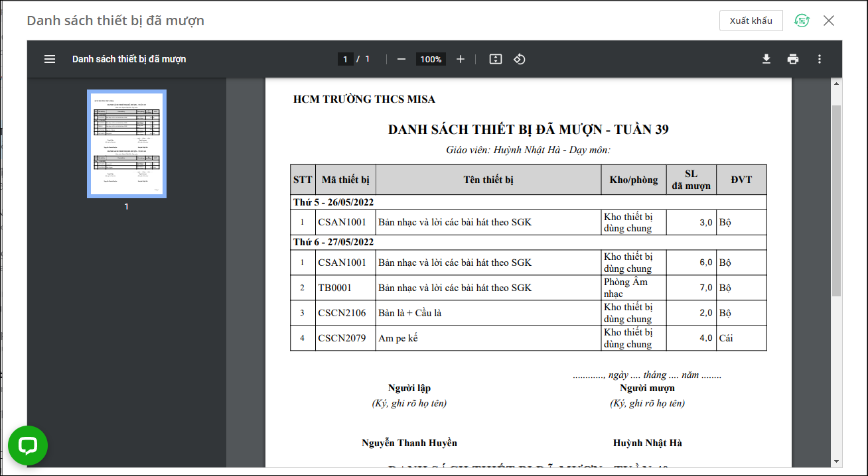Click the scrollbar down arrow

[837, 461]
